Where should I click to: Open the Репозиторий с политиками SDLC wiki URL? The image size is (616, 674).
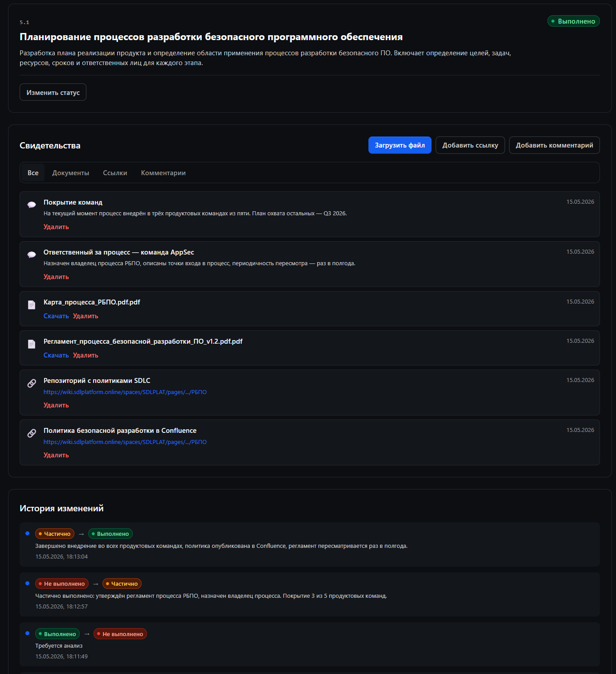click(125, 392)
